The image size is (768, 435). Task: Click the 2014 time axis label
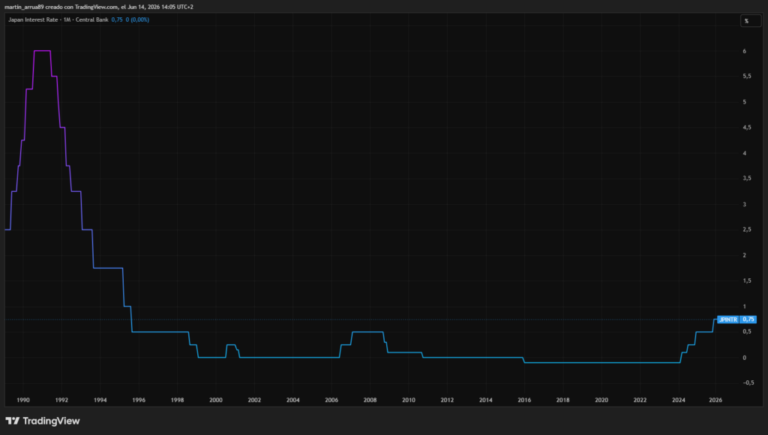(x=486, y=400)
